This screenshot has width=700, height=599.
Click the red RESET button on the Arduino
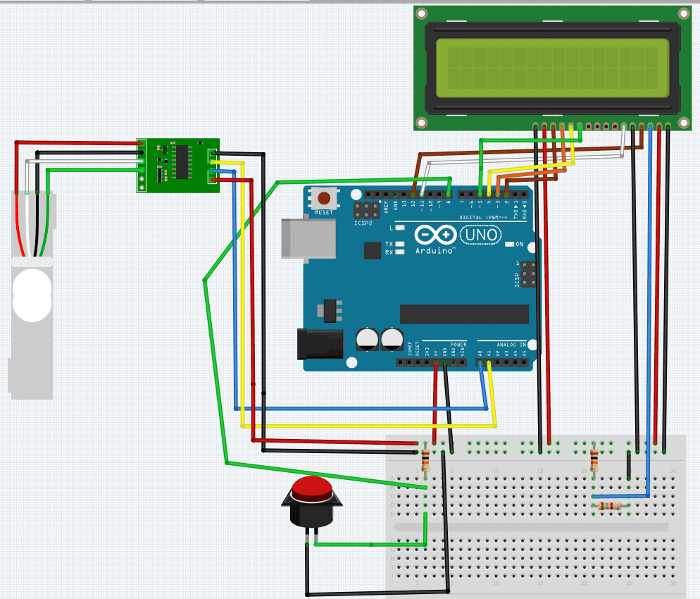point(324,199)
